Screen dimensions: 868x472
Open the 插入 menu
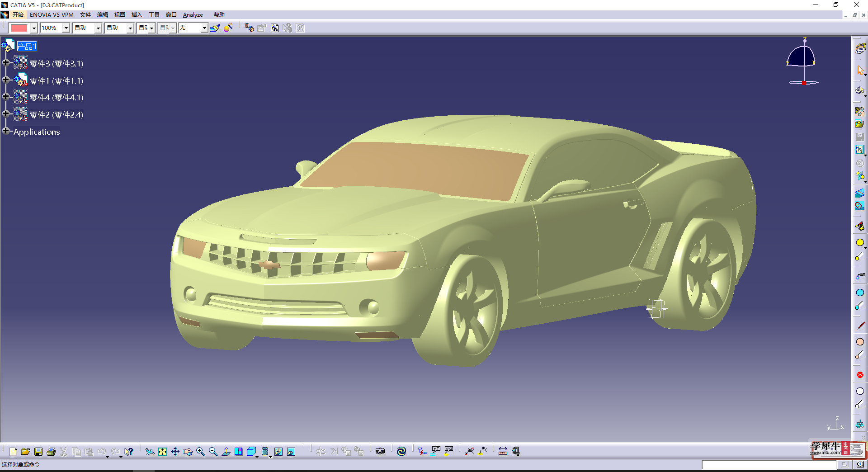click(x=137, y=15)
